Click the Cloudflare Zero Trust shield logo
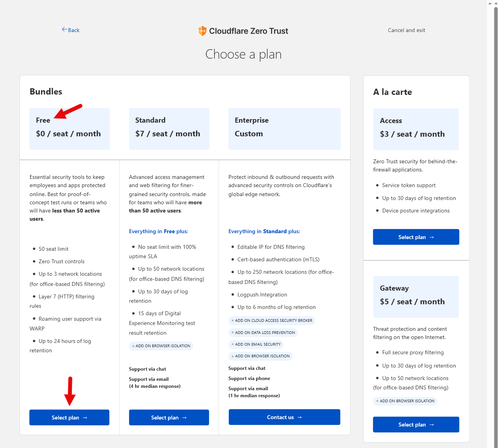The width and height of the screenshot is (499, 448). click(x=202, y=31)
